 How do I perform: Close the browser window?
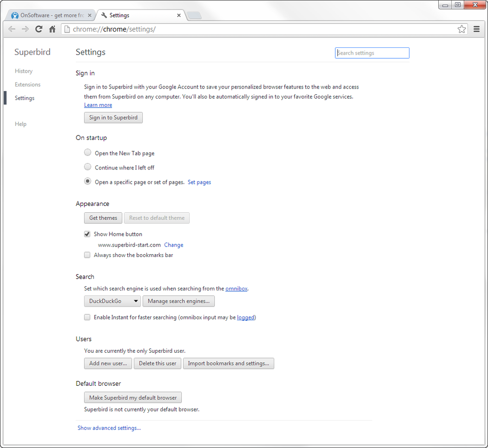pos(475,5)
